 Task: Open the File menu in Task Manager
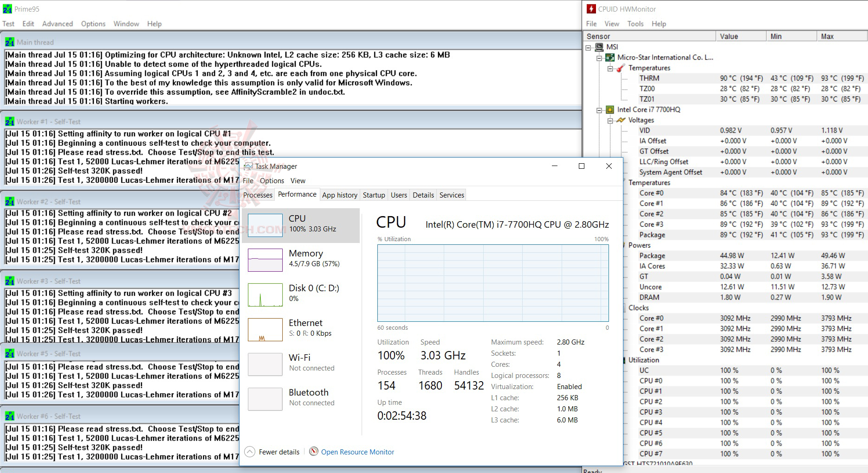248,181
